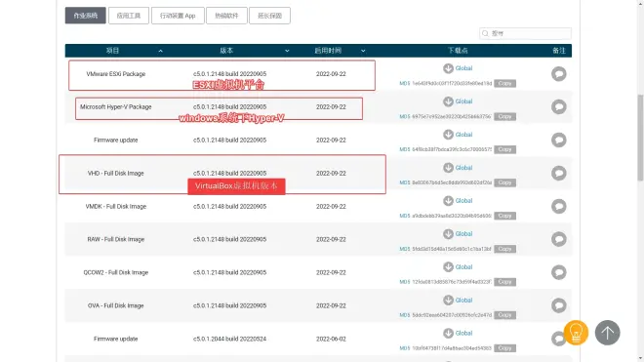644x362 pixels.
Task: Open note bubble for VHD - Full Disk Image
Action: (558, 173)
